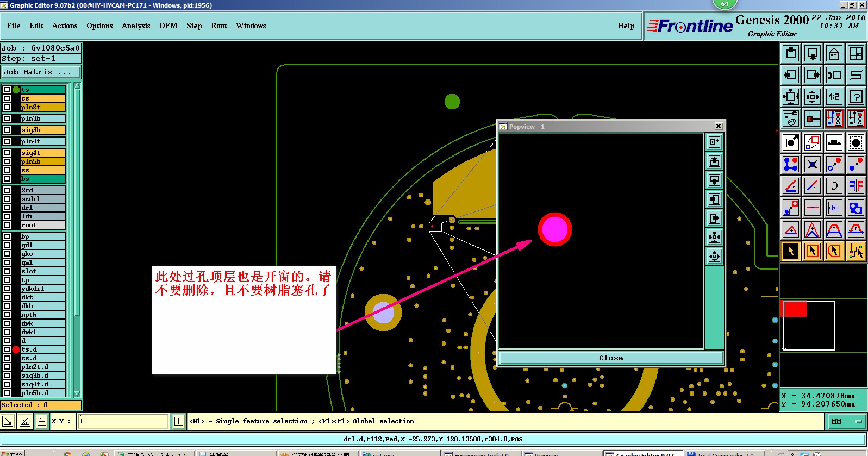Click the Close button in Popview
868x456 pixels.
click(611, 358)
